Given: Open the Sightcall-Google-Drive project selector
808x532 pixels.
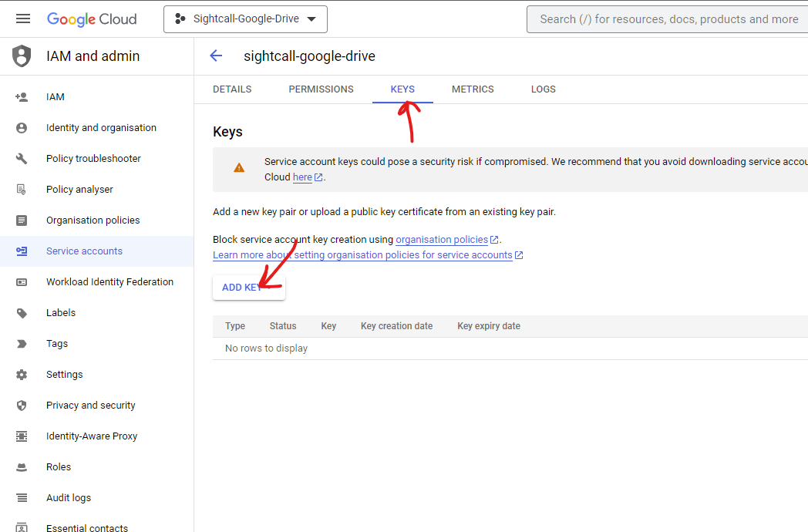Looking at the screenshot, I should coord(245,19).
